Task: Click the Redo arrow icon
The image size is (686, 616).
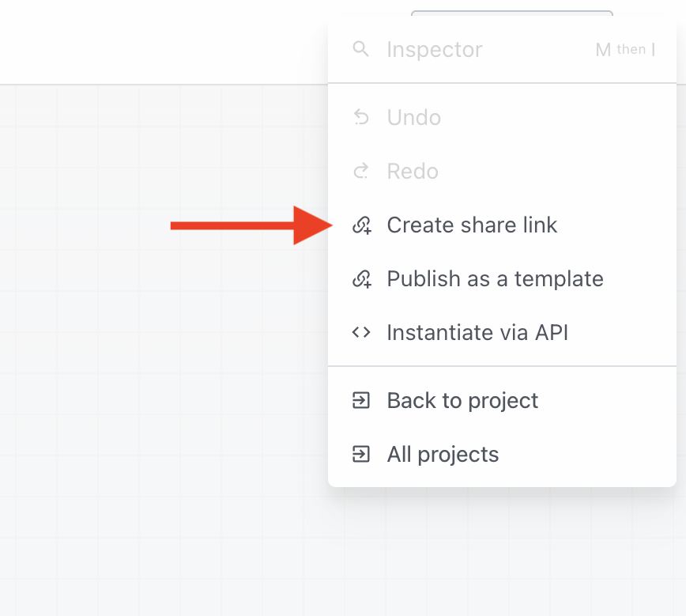Action: point(361,171)
